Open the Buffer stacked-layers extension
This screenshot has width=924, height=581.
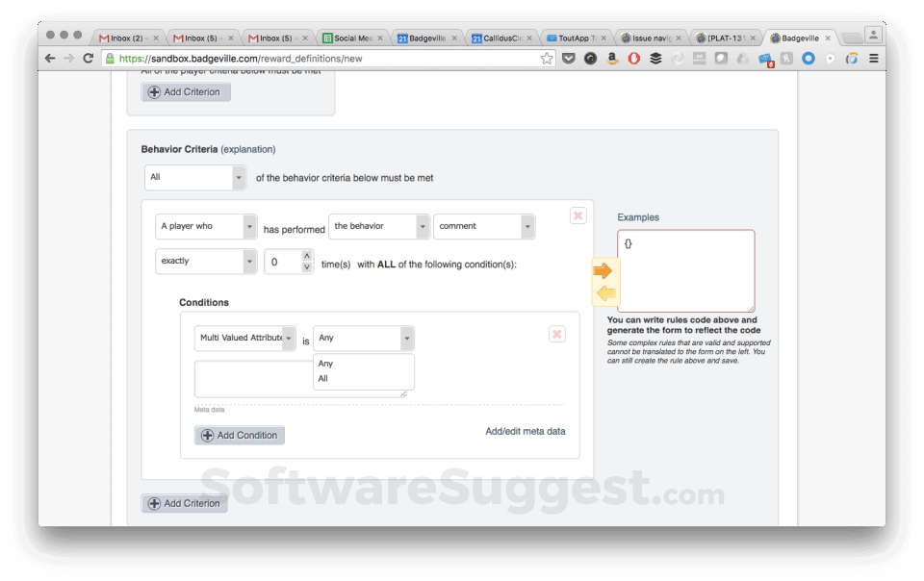[x=655, y=59]
